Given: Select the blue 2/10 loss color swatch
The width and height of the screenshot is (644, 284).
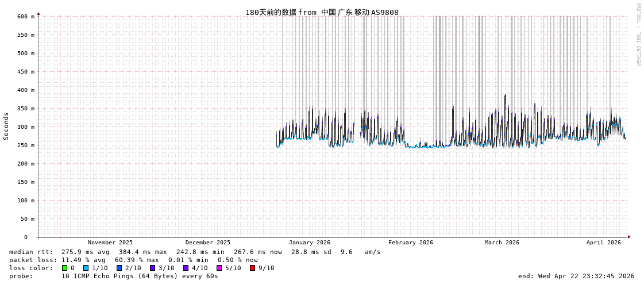Looking at the screenshot, I should (x=119, y=268).
